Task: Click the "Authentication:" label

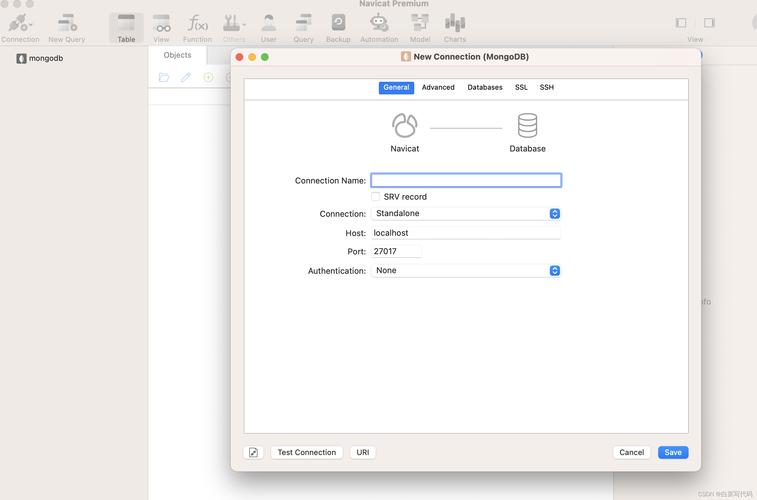Action: point(337,271)
